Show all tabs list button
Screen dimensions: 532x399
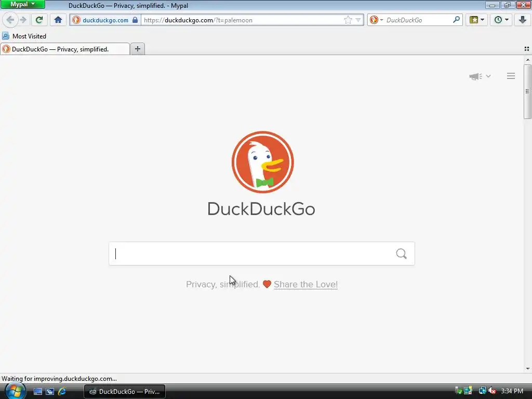click(x=527, y=49)
